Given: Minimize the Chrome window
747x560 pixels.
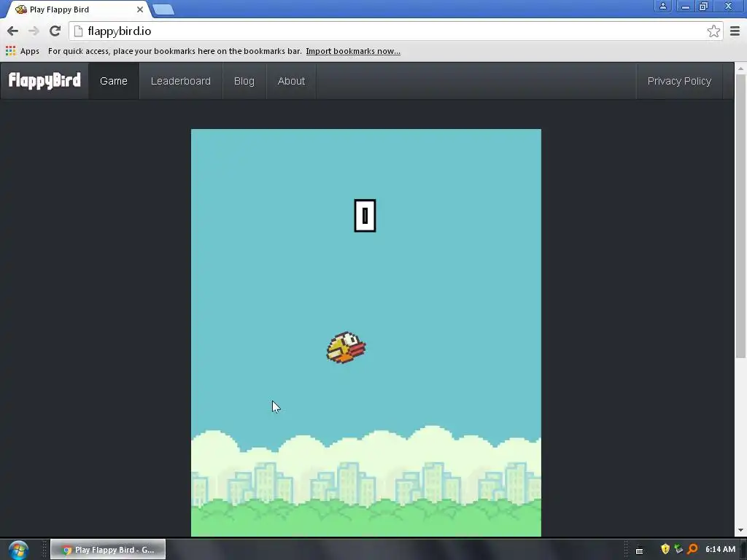Looking at the screenshot, I should point(685,6).
